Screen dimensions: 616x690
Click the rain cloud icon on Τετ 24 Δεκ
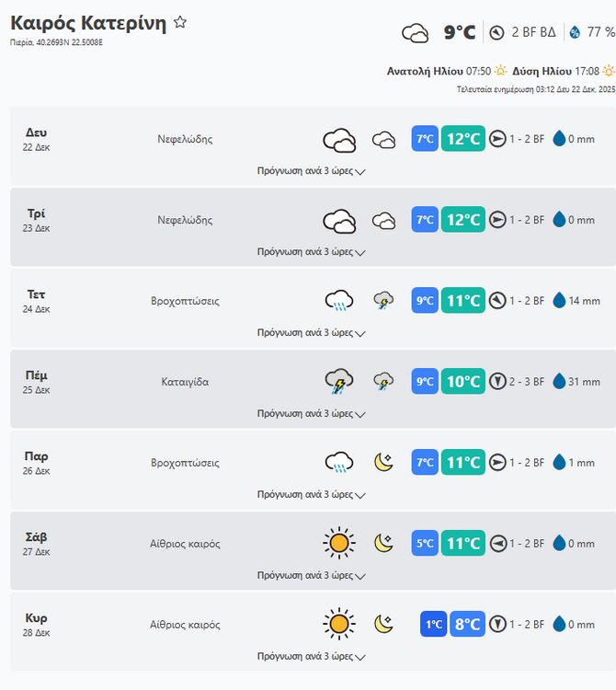pyautogui.click(x=339, y=301)
